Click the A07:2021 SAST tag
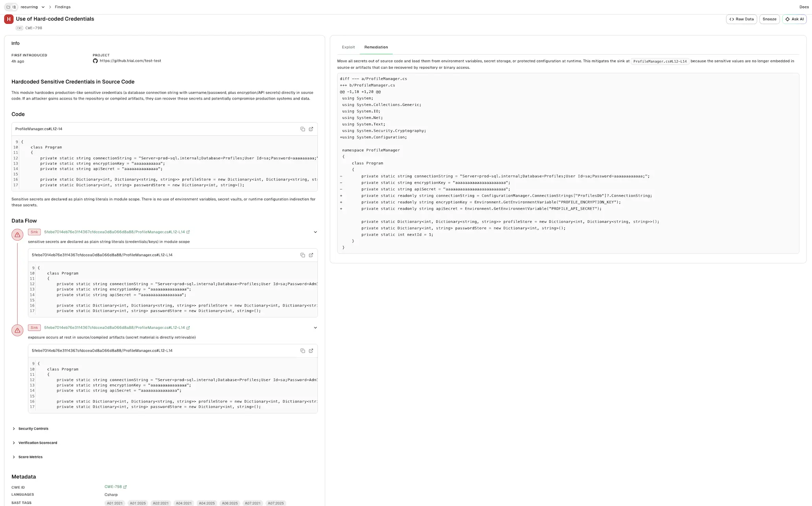This screenshot has width=812, height=506. pos(253,503)
